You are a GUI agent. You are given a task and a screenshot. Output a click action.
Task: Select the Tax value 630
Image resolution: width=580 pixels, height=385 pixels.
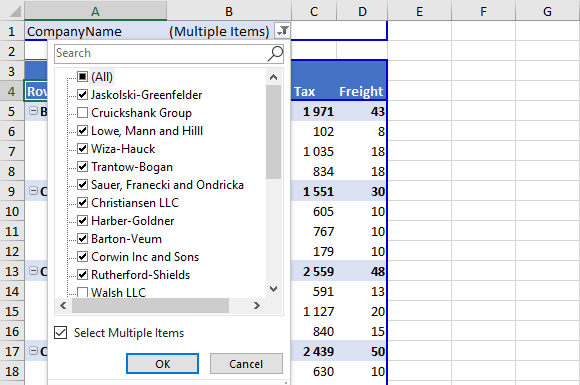[314, 371]
